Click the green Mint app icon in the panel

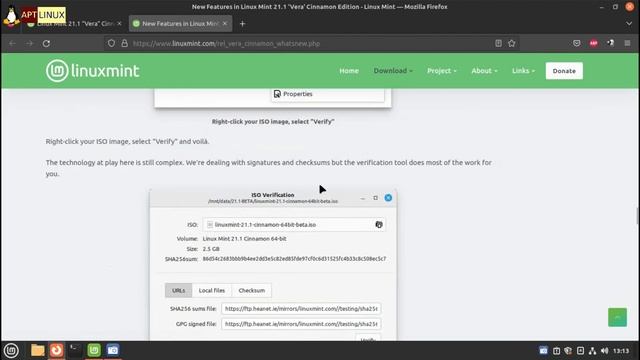pos(94,350)
